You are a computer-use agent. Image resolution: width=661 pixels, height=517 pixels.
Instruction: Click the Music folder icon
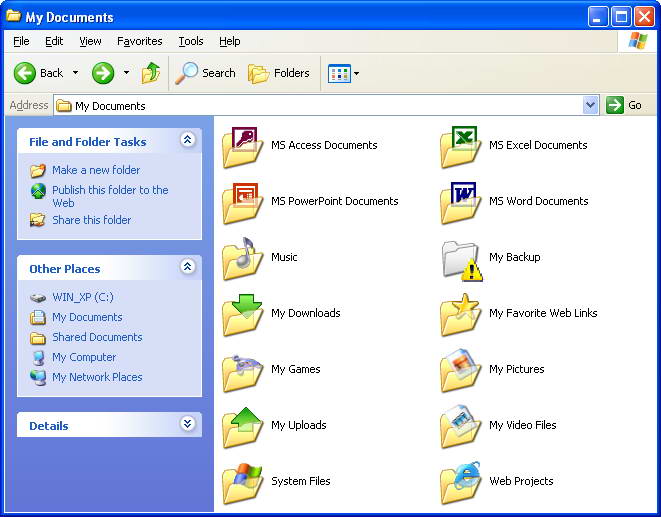click(x=242, y=258)
